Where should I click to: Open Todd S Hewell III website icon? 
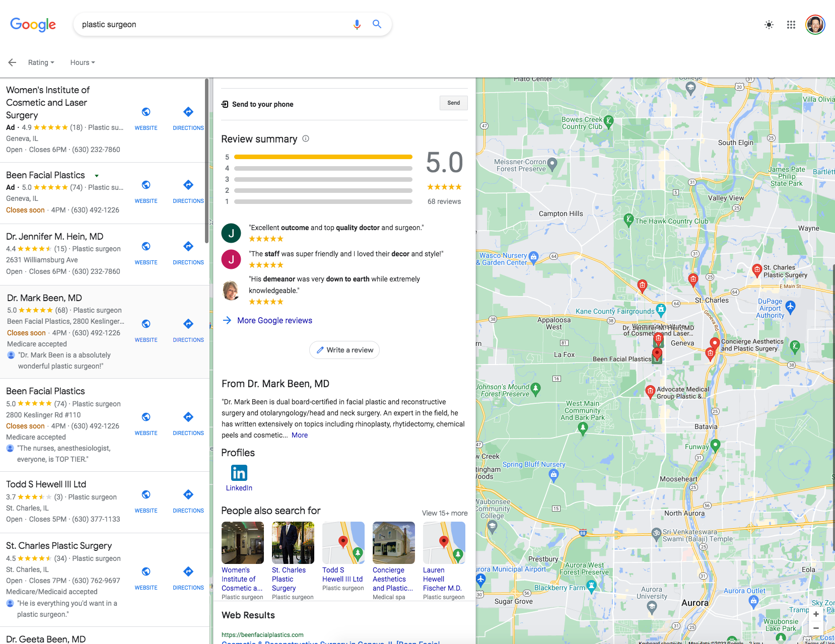[146, 494]
